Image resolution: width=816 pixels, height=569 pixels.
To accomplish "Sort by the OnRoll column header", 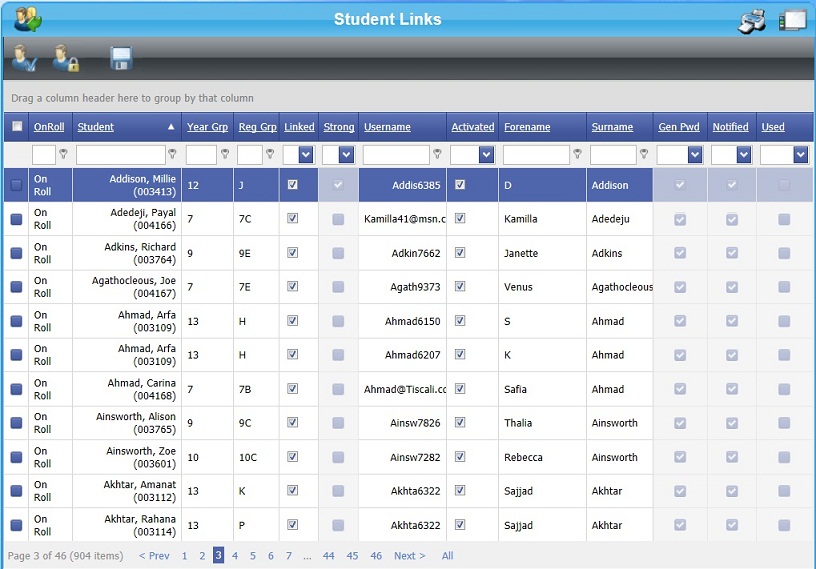I will coord(49,127).
